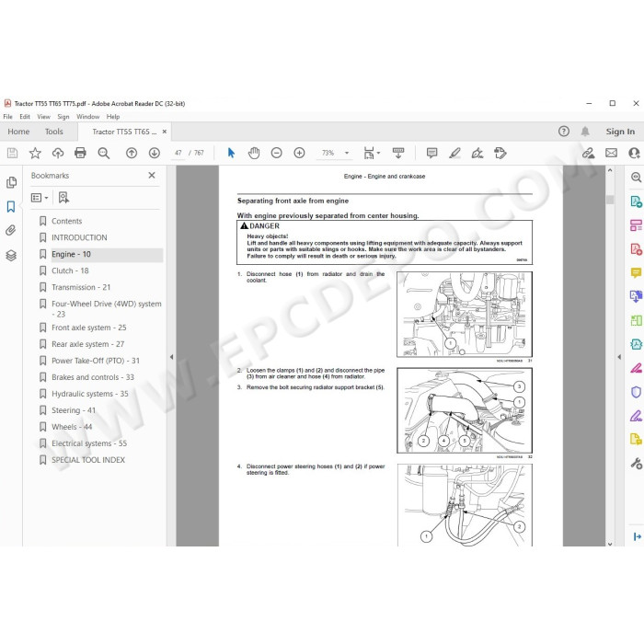Open the File menu

tap(7, 117)
